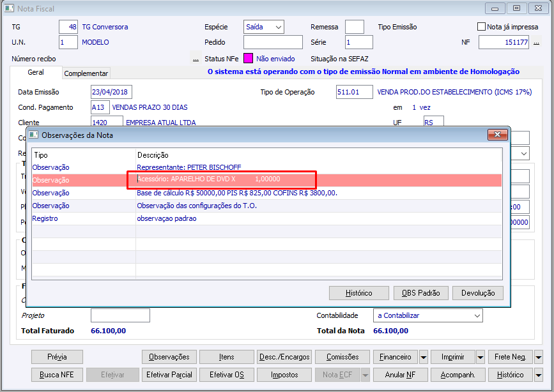The height and width of the screenshot is (392, 554).
Task: Open the Comissões button
Action: [342, 357]
